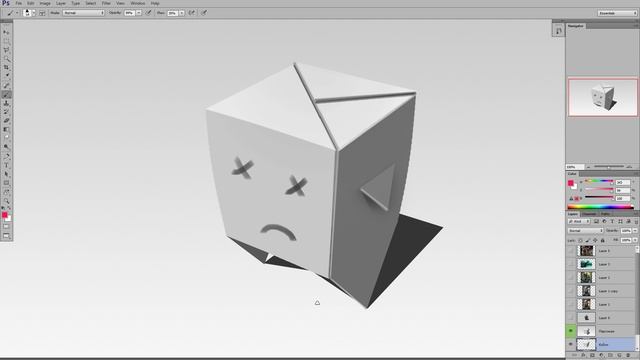Viewport: 640px width, 360px height.
Task: Swap foreground and background colors
Action: pyautogui.click(x=10, y=209)
